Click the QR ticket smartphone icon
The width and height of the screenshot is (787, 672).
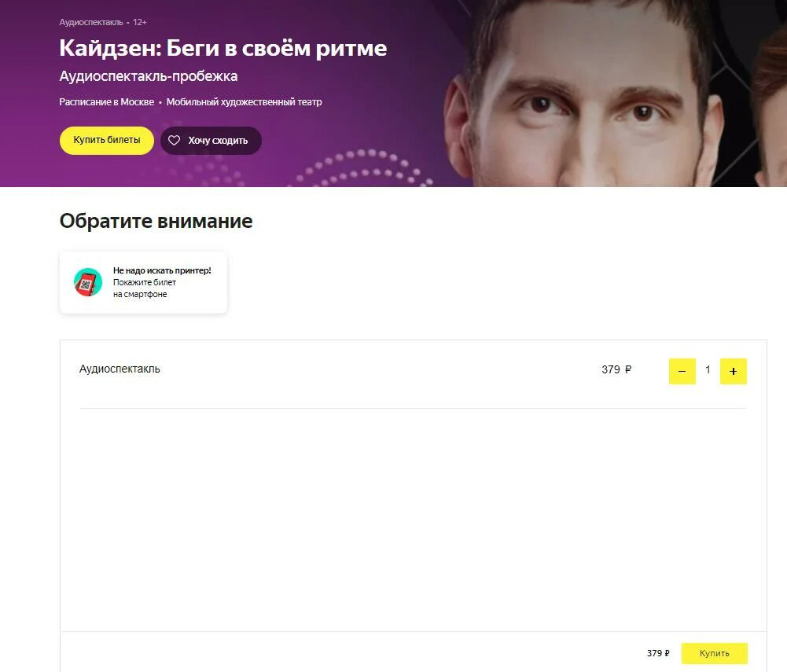pos(88,282)
